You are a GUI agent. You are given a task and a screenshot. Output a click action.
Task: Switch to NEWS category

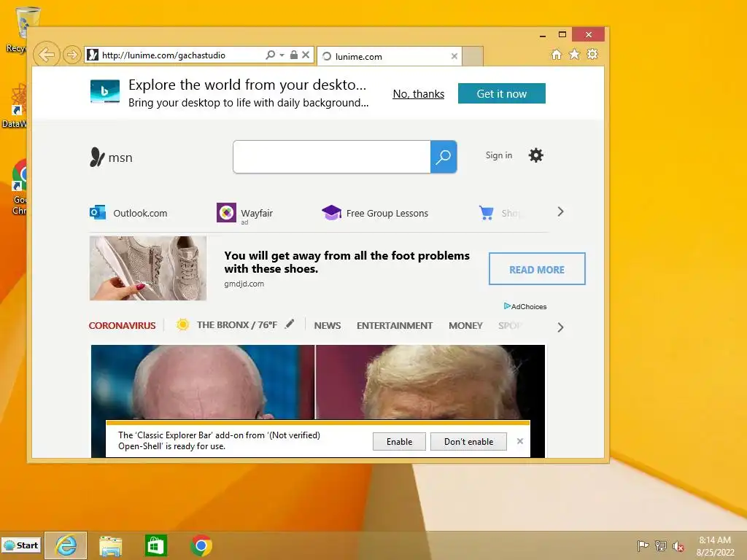[328, 325]
